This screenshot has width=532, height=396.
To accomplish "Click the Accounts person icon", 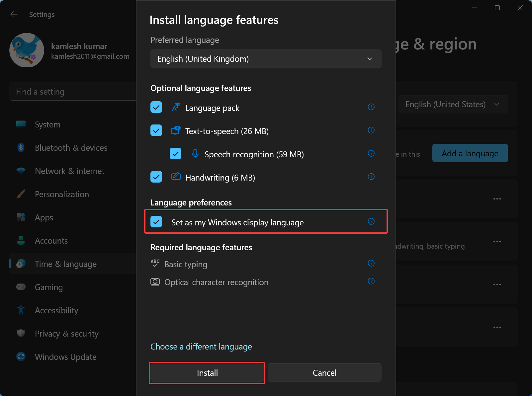I will [x=21, y=241].
